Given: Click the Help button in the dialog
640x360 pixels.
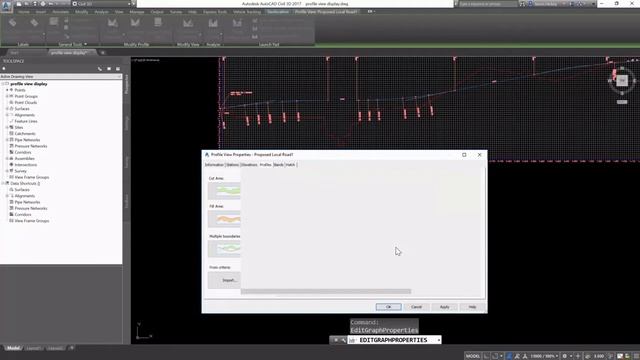Looking at the screenshot, I should tap(472, 307).
